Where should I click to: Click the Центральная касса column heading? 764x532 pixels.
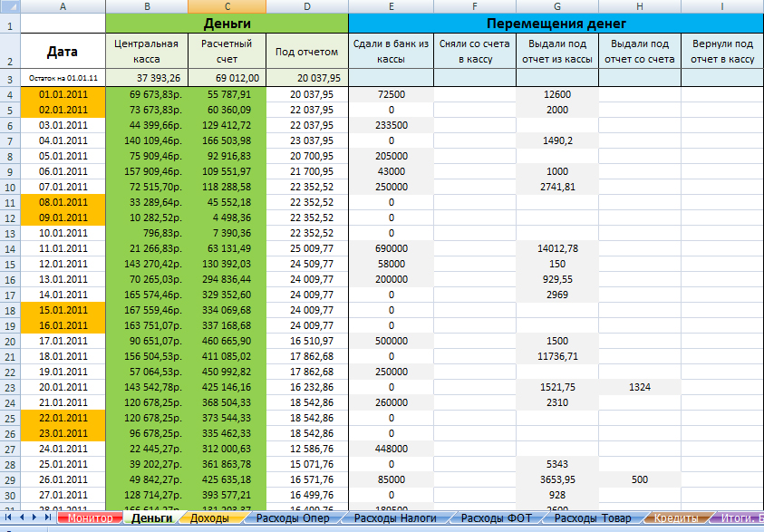(x=147, y=51)
